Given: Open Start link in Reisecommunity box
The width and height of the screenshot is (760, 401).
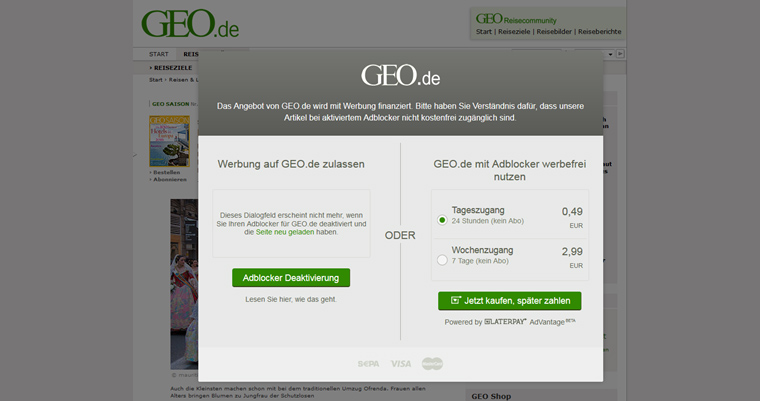Looking at the screenshot, I should click(484, 32).
